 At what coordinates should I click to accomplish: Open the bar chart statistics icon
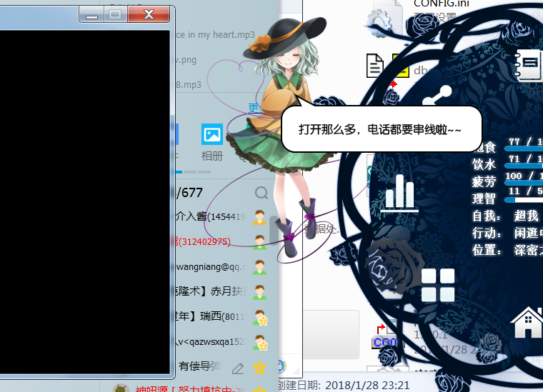[399, 193]
